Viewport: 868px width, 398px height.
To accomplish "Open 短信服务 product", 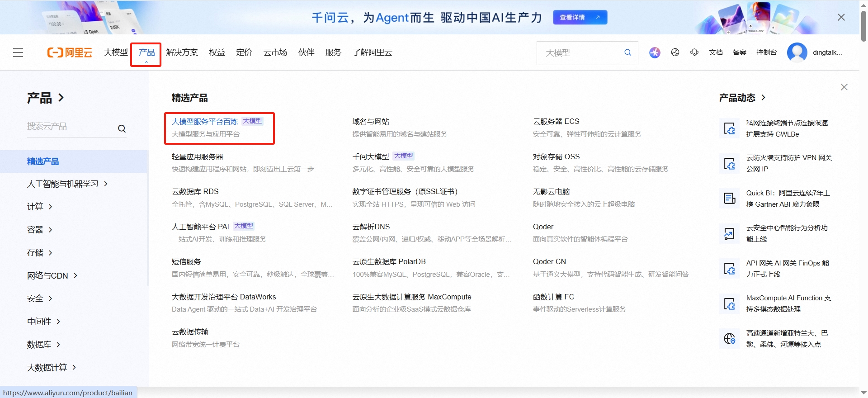I will coord(187,261).
